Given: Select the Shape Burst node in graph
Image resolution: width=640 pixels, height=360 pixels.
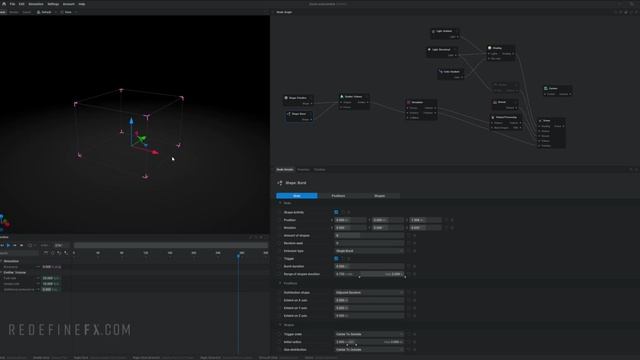Looking at the screenshot, I should point(299,116).
